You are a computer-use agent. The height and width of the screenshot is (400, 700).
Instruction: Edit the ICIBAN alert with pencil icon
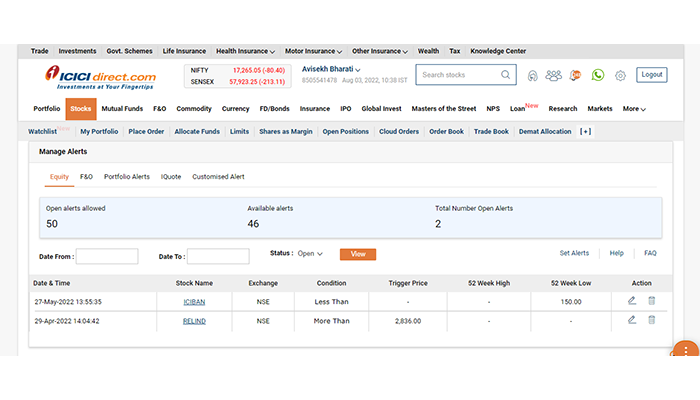pos(631,300)
